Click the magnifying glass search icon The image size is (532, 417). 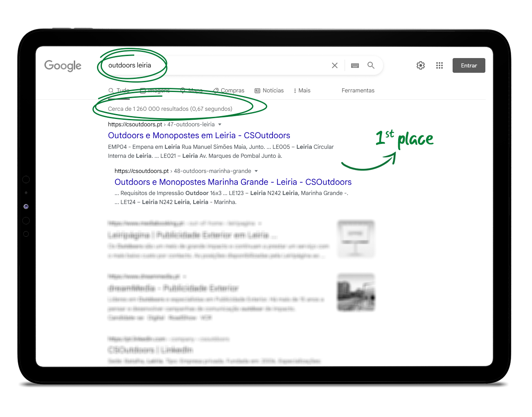tap(371, 65)
